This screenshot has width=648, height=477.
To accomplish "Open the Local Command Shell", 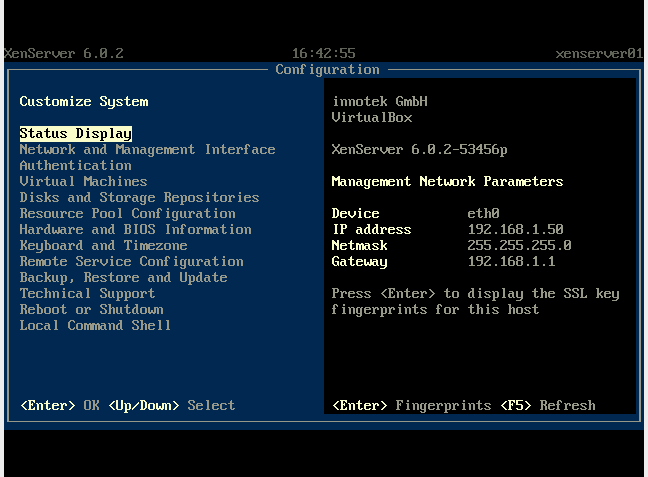I will coord(95,325).
